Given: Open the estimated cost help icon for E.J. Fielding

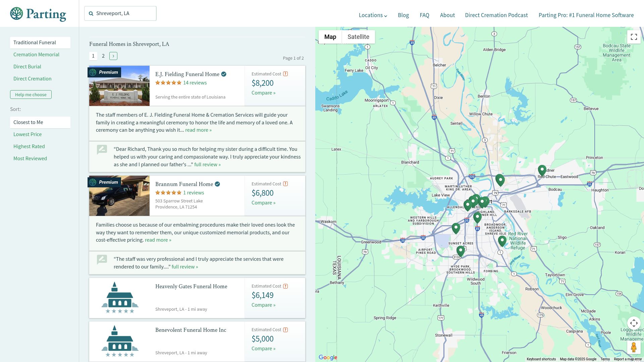Looking at the screenshot, I should tap(285, 74).
